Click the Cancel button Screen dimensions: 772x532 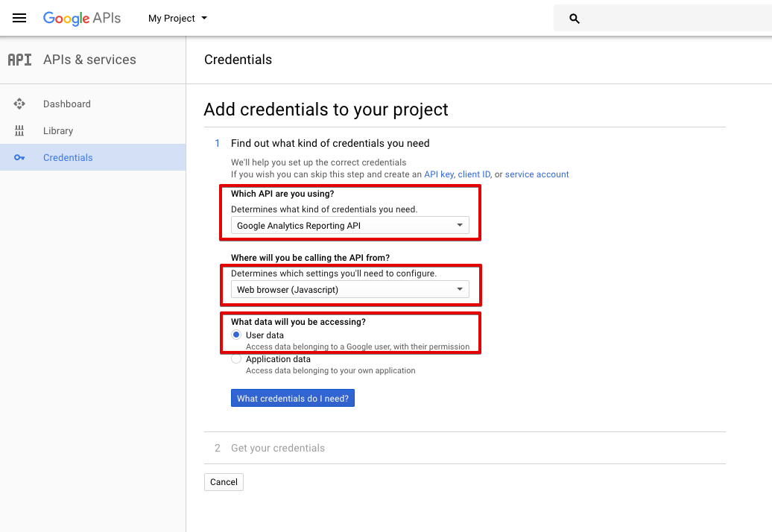click(x=224, y=482)
